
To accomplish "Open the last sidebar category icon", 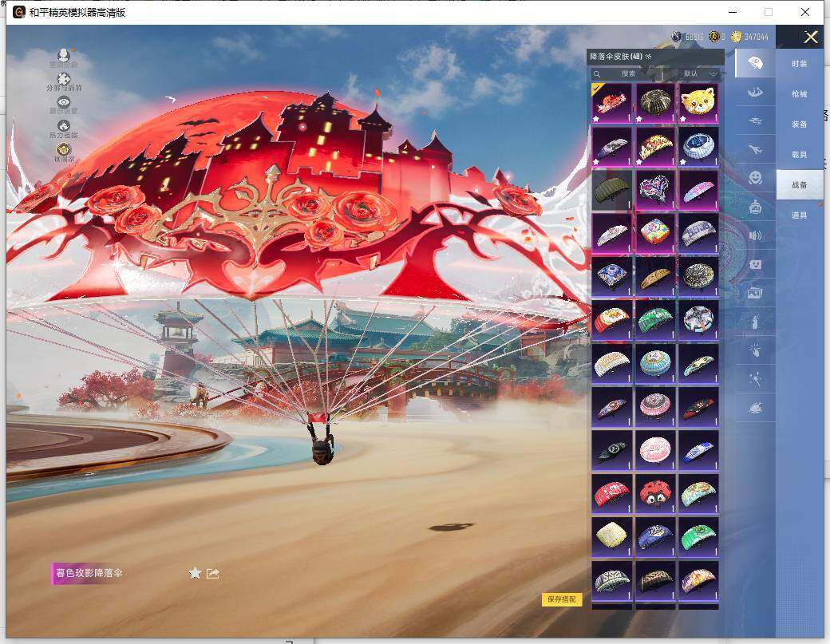I will 755,408.
